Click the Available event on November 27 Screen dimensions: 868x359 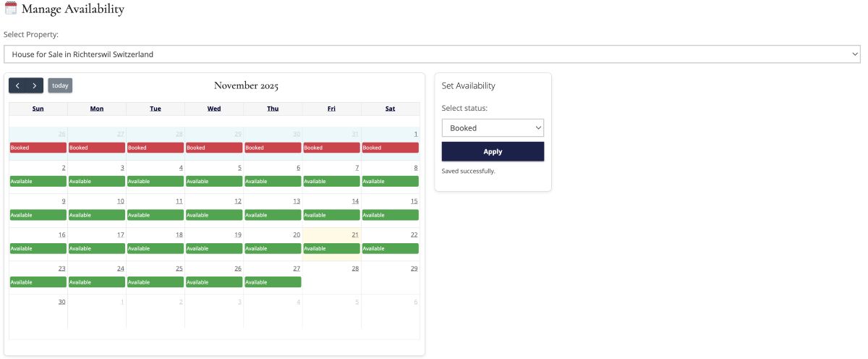coord(273,282)
